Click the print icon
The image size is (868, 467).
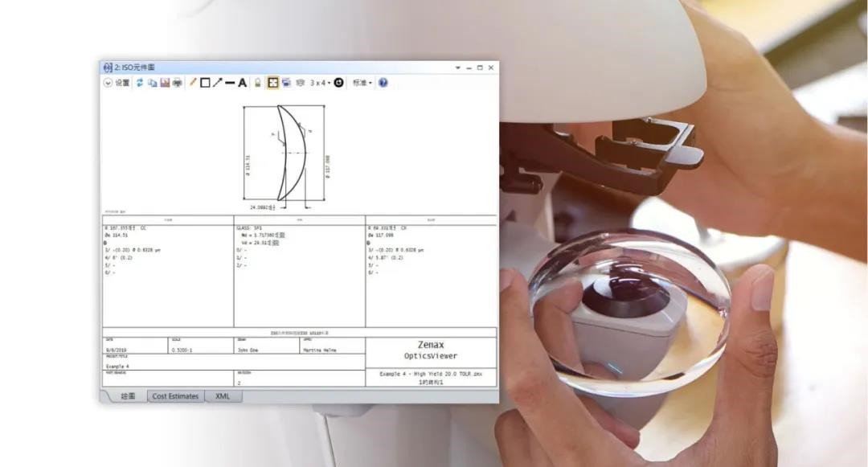tap(177, 83)
